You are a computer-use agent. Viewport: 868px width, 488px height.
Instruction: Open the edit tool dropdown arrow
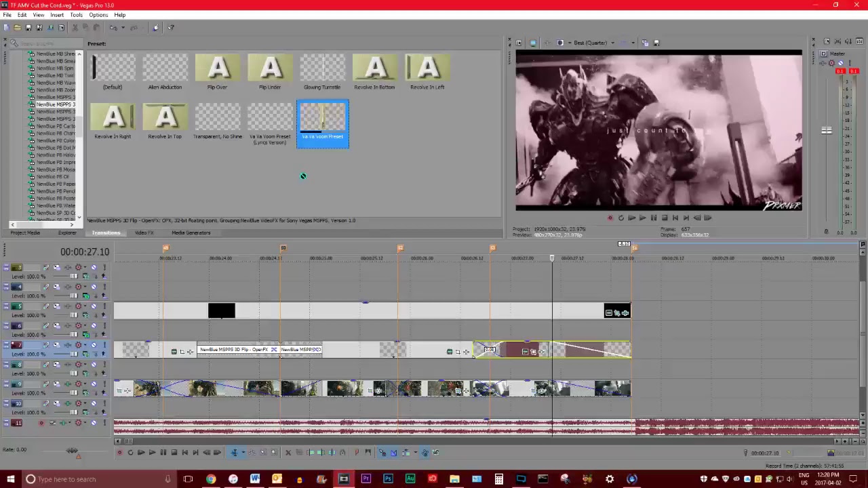243,453
